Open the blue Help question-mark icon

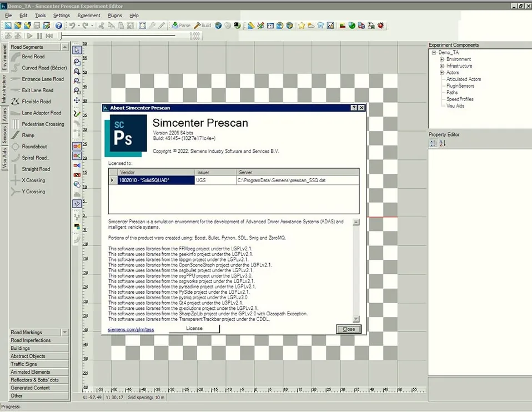pyautogui.click(x=59, y=26)
